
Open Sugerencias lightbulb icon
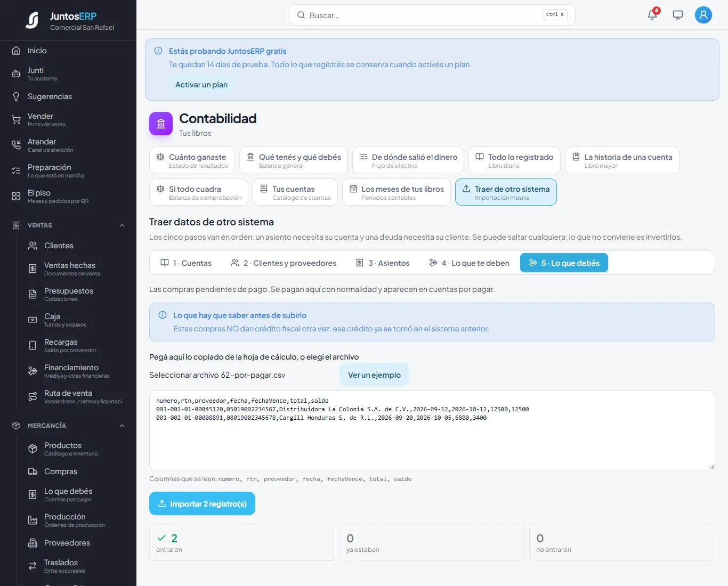(x=16, y=96)
